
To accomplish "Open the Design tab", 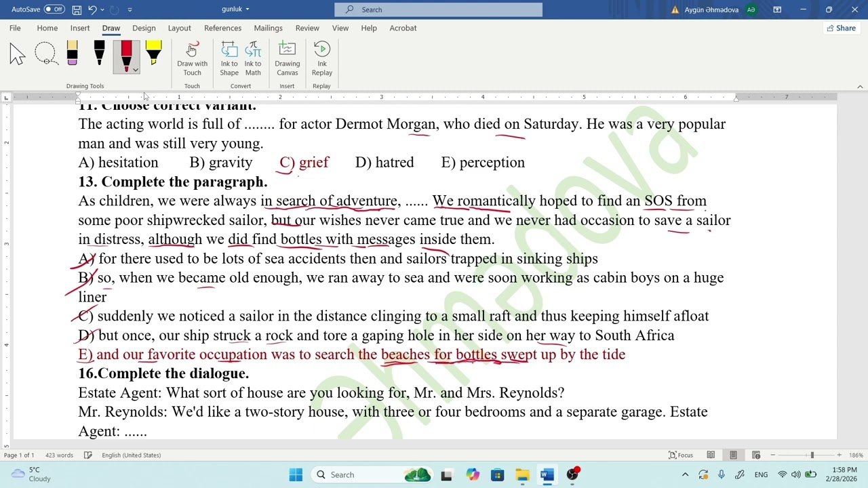I will (x=144, y=28).
